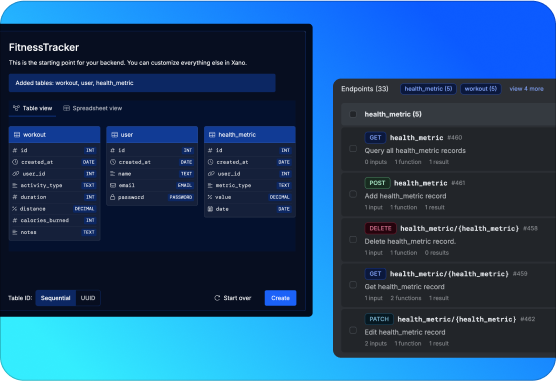Screen dimensions: 556x381
Task: Click the workout table header
Action: [x=55, y=135]
